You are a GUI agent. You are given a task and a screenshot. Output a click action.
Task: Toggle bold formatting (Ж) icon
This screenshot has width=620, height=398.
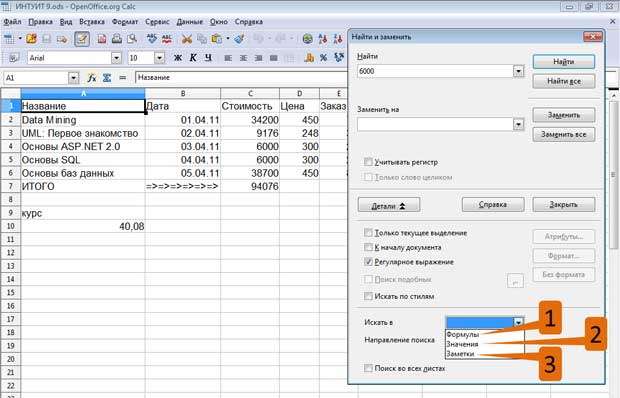click(178, 58)
